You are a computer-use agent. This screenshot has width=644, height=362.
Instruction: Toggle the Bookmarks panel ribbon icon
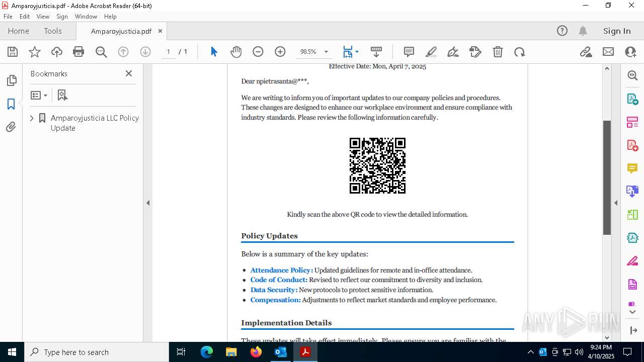coord(11,104)
